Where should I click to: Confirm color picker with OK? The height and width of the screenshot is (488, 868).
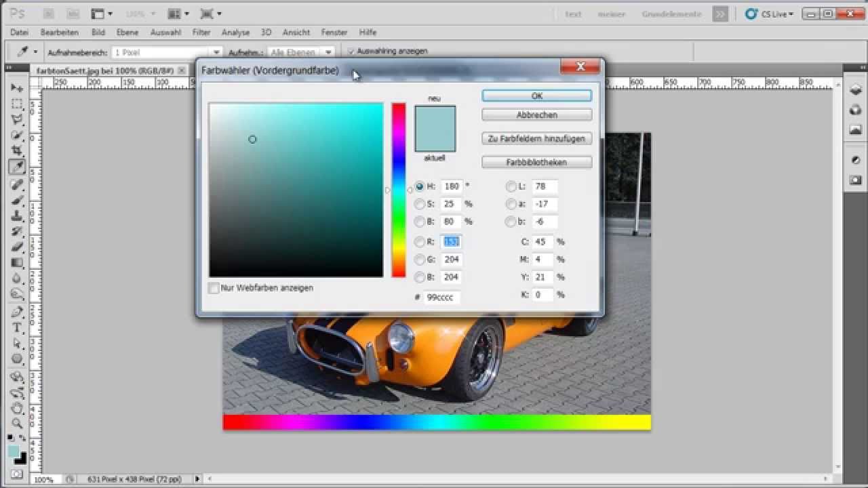[537, 96]
